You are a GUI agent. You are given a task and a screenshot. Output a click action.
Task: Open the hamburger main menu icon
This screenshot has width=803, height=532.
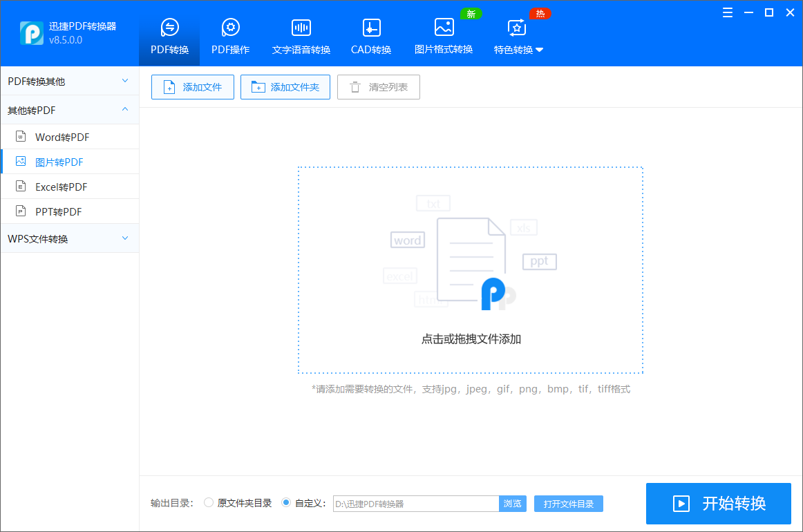coord(727,13)
